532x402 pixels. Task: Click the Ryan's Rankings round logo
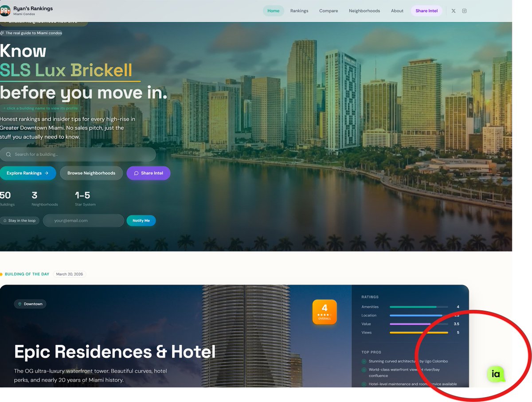[x=5, y=11]
